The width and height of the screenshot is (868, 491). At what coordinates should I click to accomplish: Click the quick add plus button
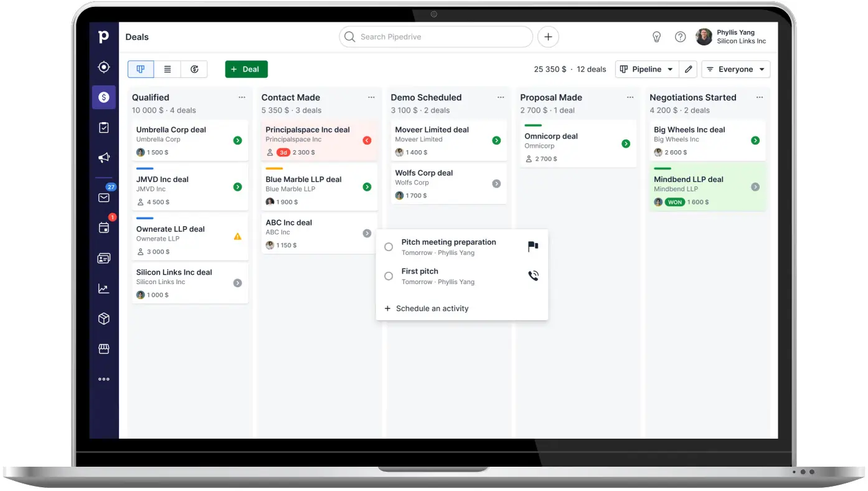(548, 37)
